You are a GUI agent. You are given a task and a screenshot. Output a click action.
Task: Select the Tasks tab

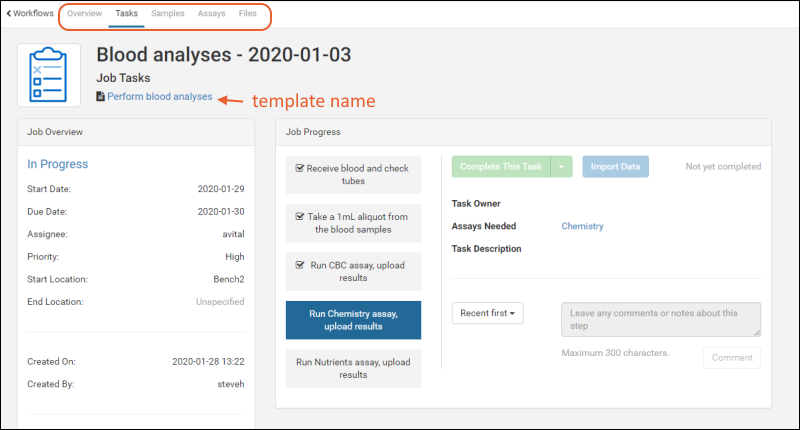(126, 14)
